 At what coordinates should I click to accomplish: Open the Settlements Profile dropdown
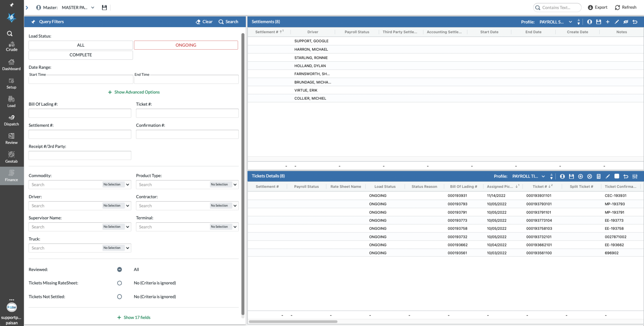point(556,22)
